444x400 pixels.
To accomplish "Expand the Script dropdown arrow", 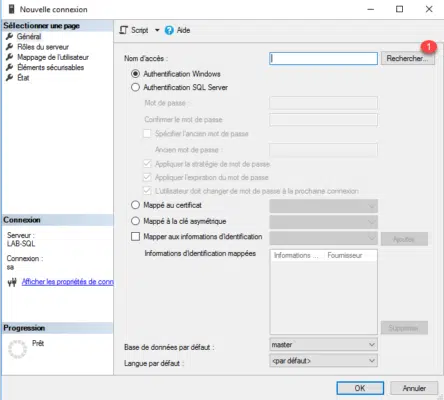I will click(157, 30).
